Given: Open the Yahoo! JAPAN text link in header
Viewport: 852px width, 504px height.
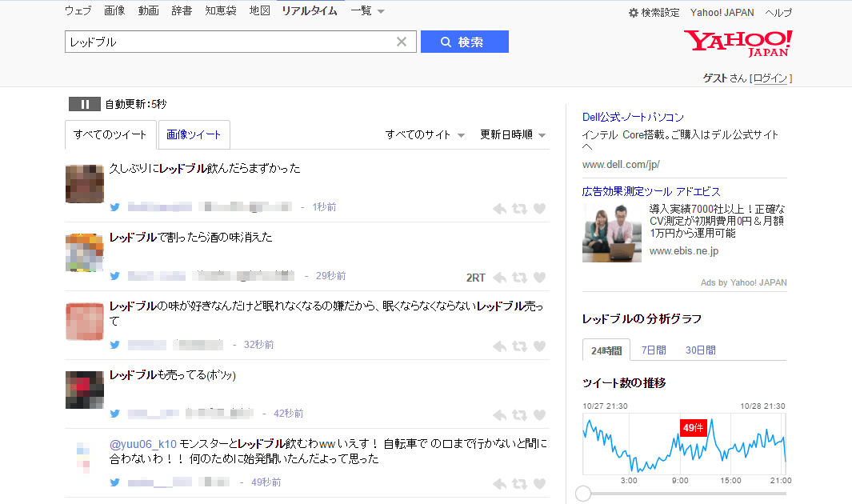Looking at the screenshot, I should click(722, 13).
